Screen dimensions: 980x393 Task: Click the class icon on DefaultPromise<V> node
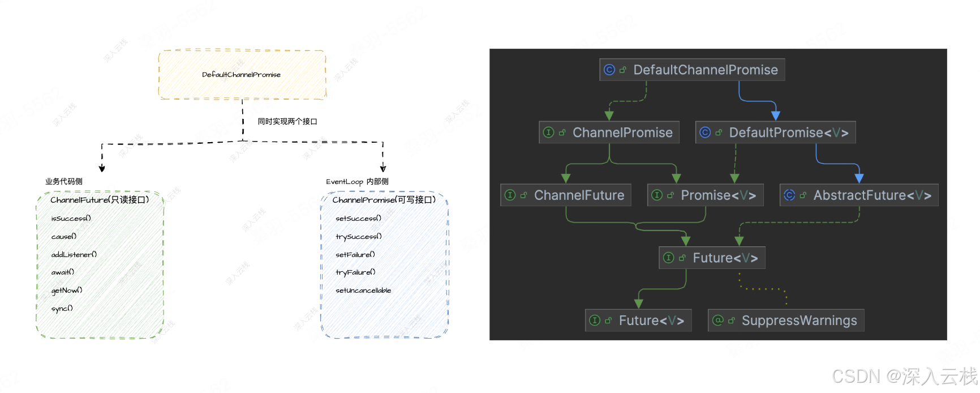tap(705, 133)
